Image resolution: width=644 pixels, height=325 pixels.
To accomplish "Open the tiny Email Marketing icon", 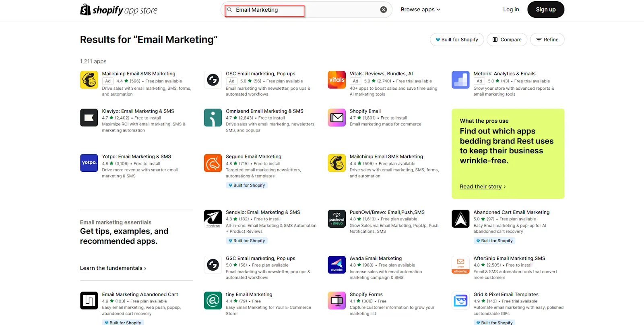I will pos(213,300).
